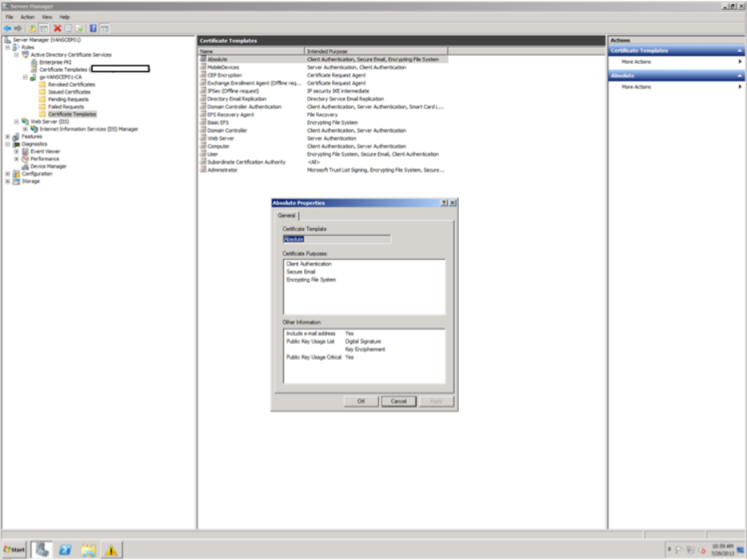Open Help via the blue question-mark icon
The image size is (747, 560).
(x=93, y=28)
